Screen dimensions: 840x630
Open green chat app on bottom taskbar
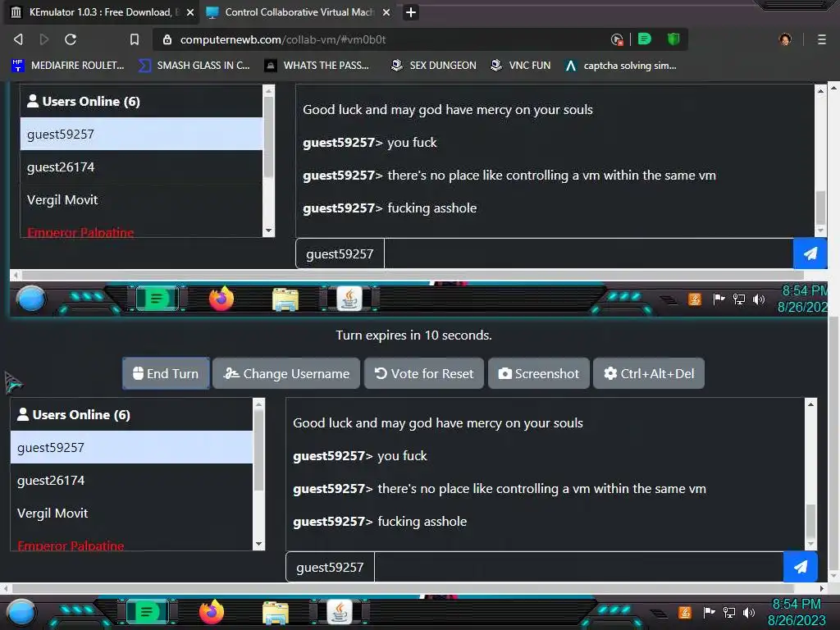(147, 612)
